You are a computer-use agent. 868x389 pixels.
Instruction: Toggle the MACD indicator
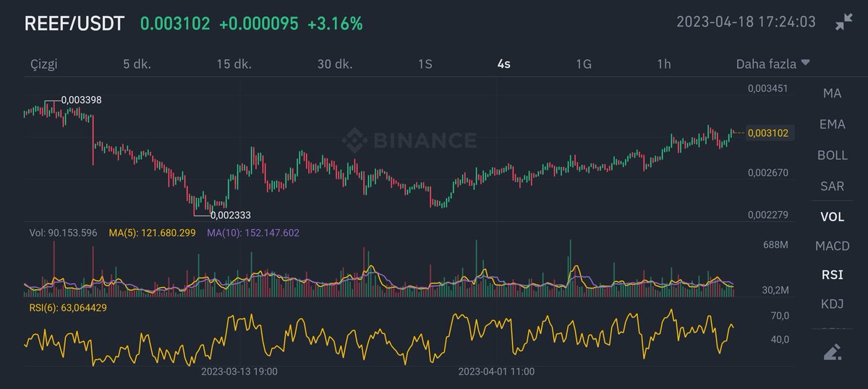(x=832, y=246)
